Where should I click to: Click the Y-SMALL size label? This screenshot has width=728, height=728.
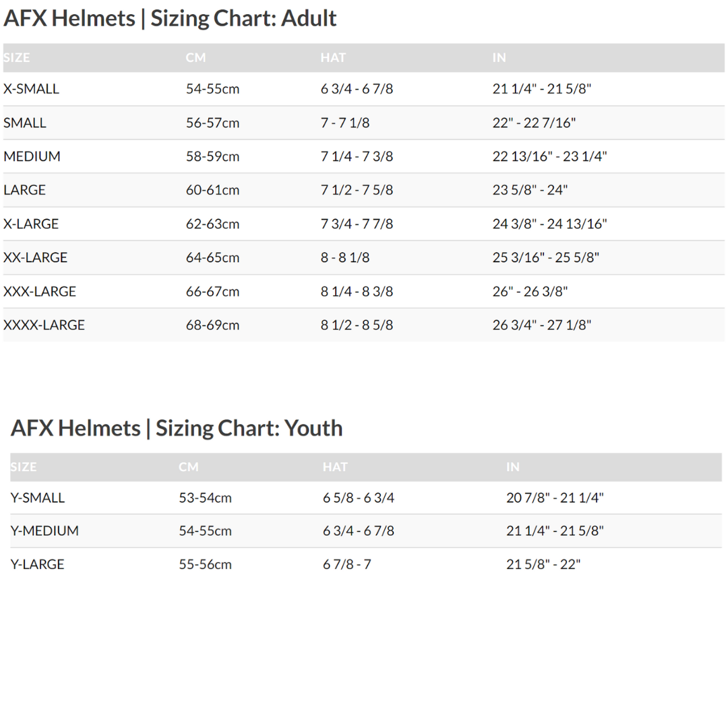(38, 498)
